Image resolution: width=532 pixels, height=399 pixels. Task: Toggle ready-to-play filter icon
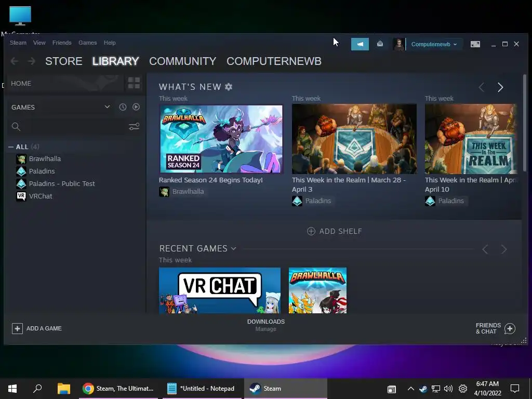tap(136, 107)
